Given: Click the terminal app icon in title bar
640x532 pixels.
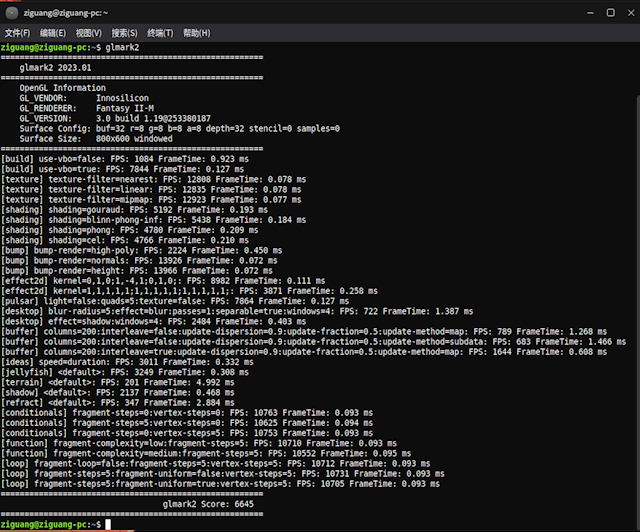Looking at the screenshot, I should point(12,13).
